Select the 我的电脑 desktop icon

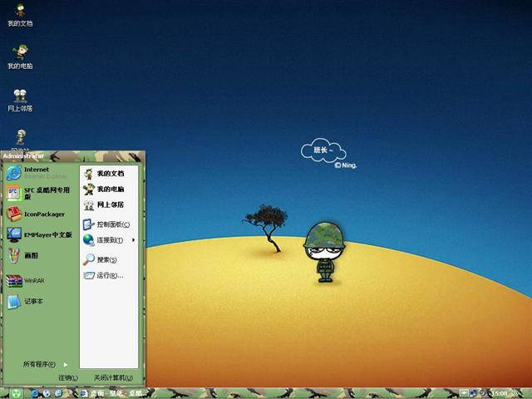[20, 57]
